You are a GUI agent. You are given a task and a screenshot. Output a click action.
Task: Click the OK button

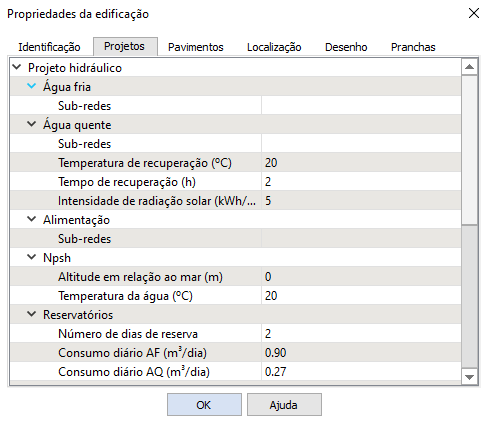(204, 405)
